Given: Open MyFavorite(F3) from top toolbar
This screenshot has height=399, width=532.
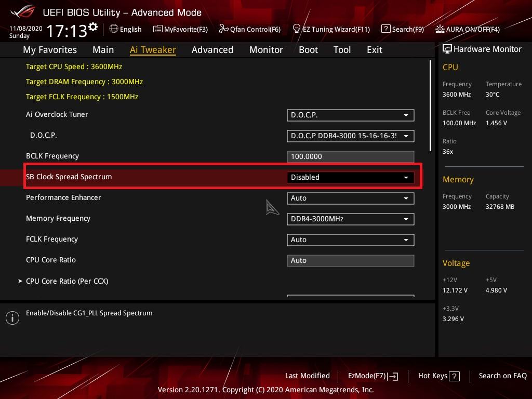Looking at the screenshot, I should (180, 29).
